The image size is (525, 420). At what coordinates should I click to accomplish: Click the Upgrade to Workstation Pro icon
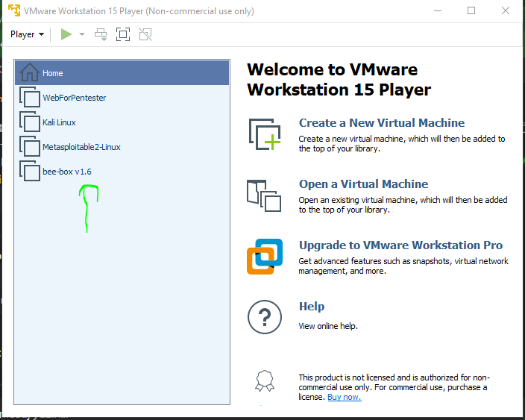(x=265, y=257)
